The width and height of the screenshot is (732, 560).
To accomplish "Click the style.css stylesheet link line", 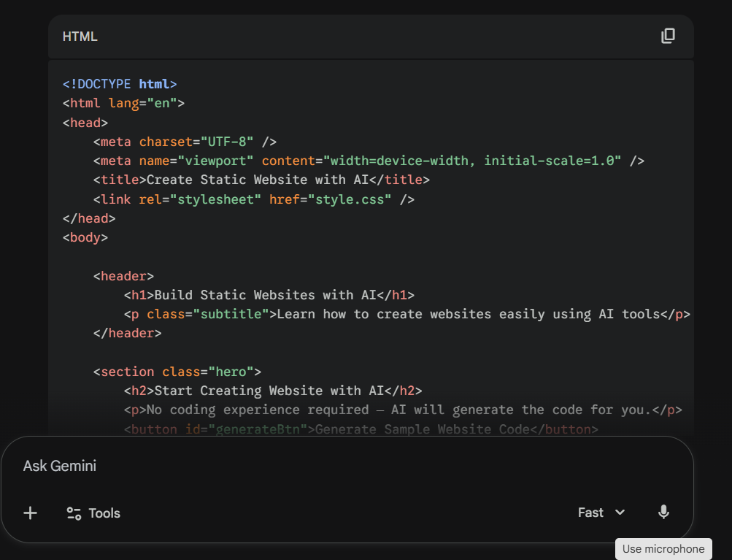I will click(254, 199).
